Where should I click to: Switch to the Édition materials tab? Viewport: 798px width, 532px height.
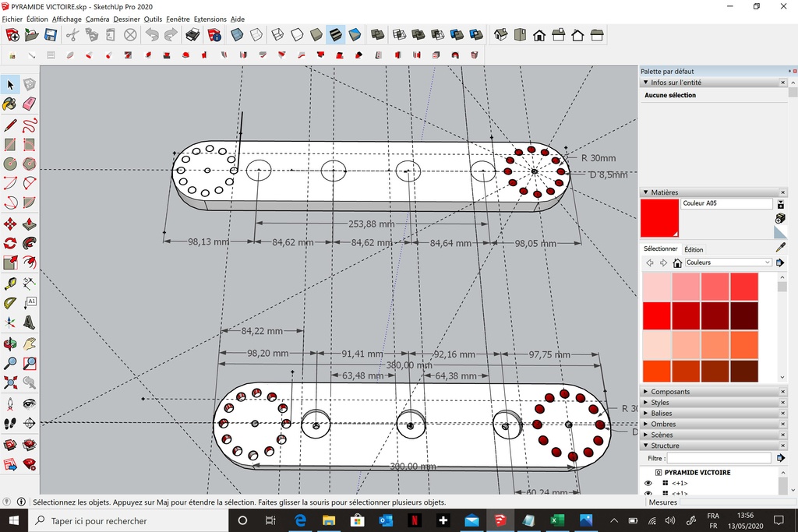tap(694, 249)
